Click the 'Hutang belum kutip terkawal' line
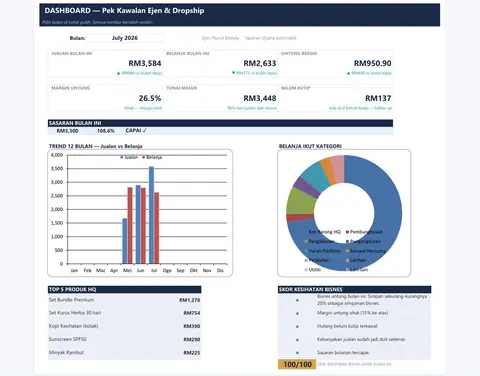Image resolution: width=480 pixels, height=376 pixels. [x=347, y=326]
